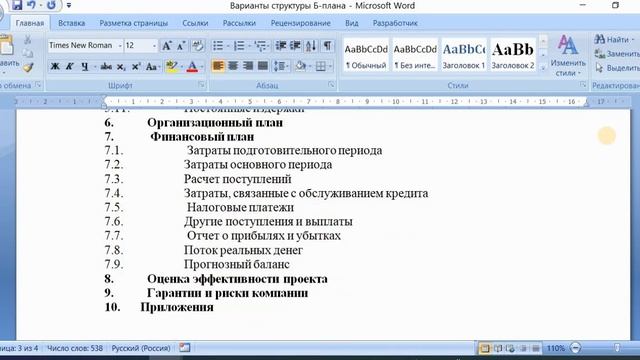Open the Выделить selection menu
The image size is (640, 360).
(x=617, y=68)
